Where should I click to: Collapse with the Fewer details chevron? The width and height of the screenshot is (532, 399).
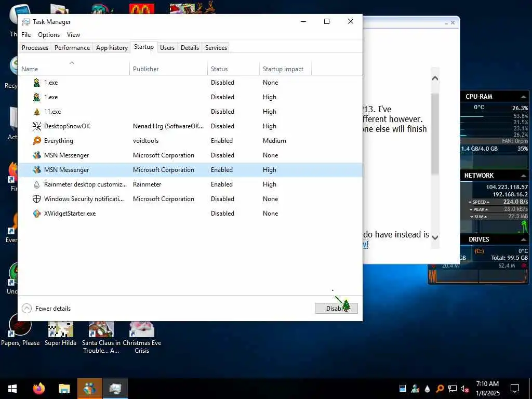(x=26, y=309)
